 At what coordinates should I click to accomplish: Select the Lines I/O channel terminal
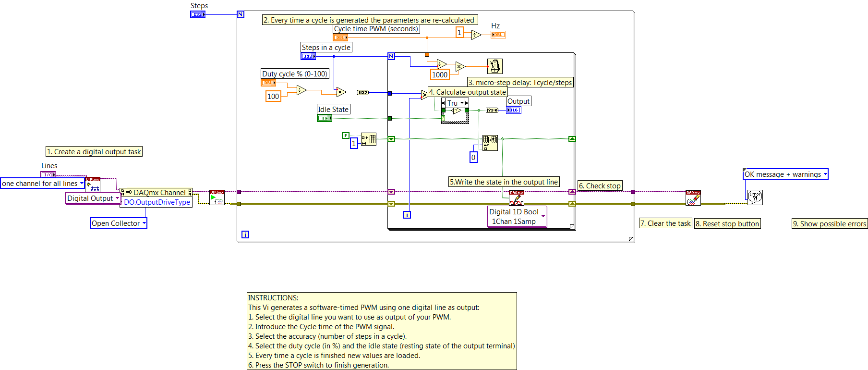click(48, 175)
